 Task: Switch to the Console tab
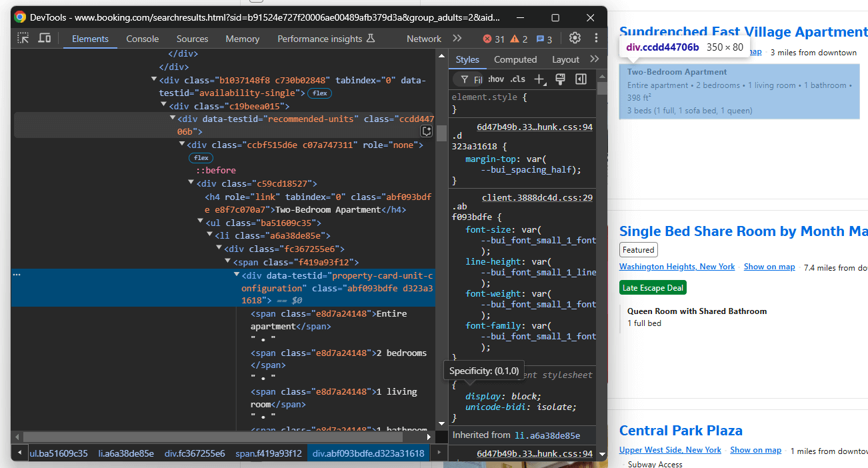pyautogui.click(x=143, y=39)
